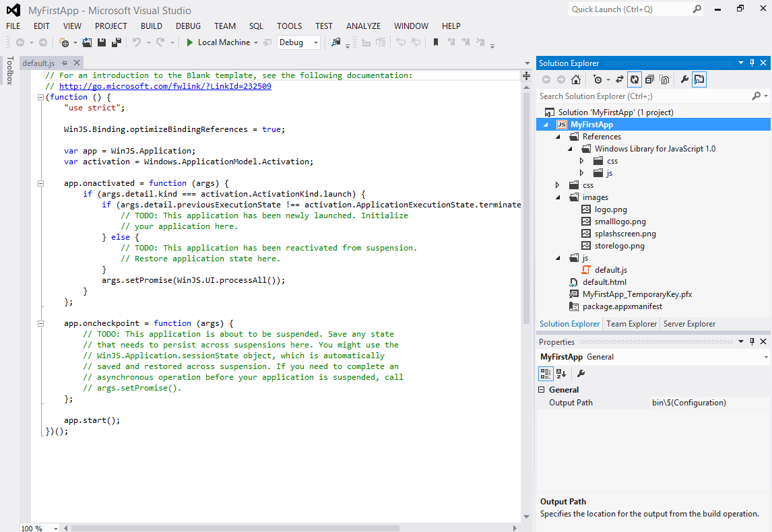Click the Solution Explorer search magnifier icon
The width and height of the screenshot is (772, 532).
click(757, 96)
